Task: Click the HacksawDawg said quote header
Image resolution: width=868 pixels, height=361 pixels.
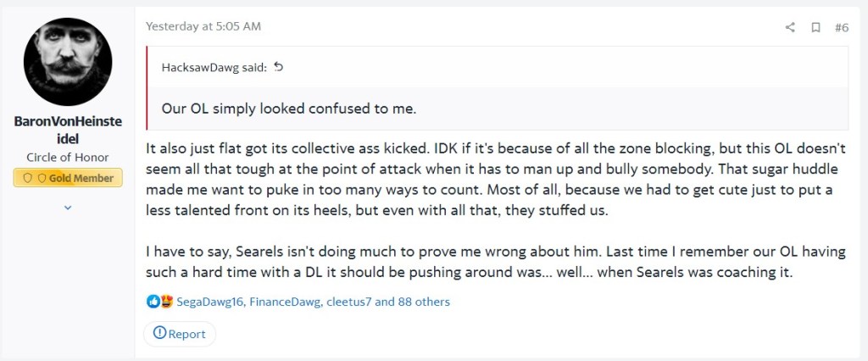Action: (214, 67)
